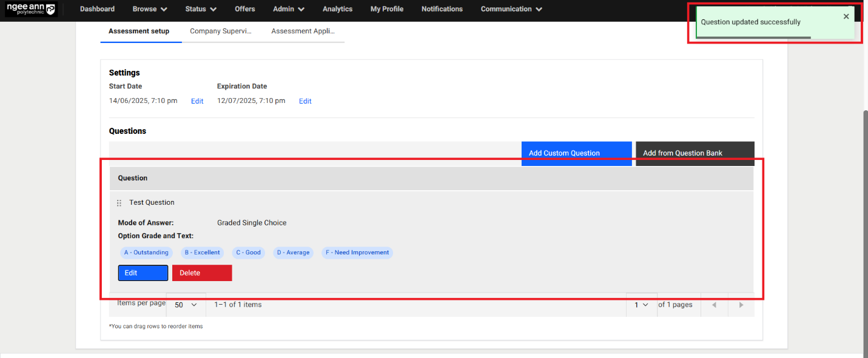Click the Ngee Ann Polytechnic logo
The width and height of the screenshot is (868, 358).
[x=31, y=9]
